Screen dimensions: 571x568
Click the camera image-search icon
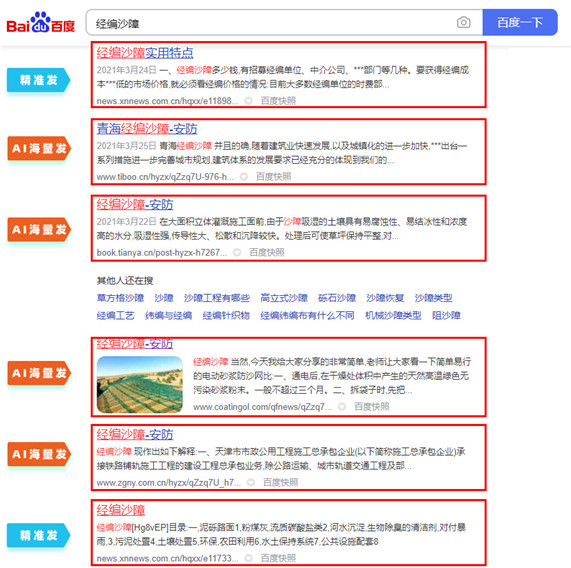pos(463,23)
